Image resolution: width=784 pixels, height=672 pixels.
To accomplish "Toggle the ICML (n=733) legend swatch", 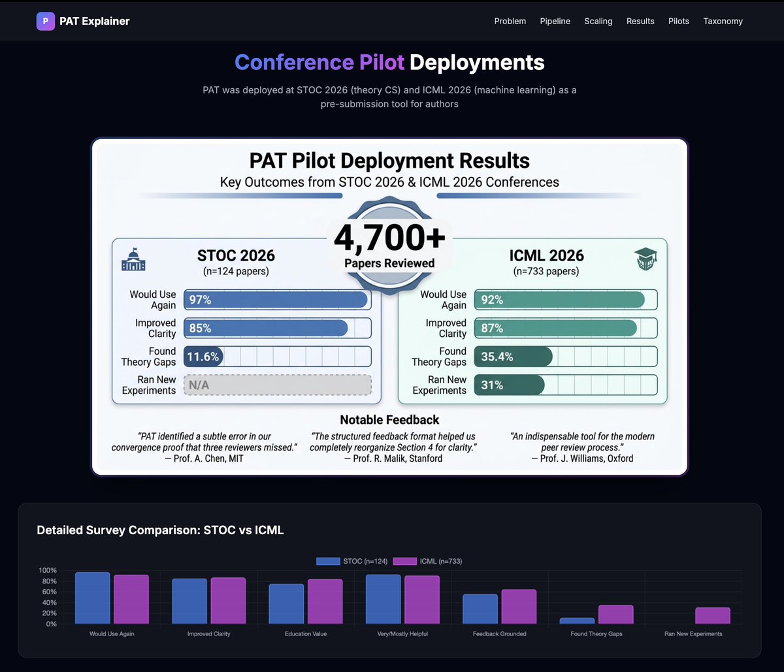I will pos(404,561).
